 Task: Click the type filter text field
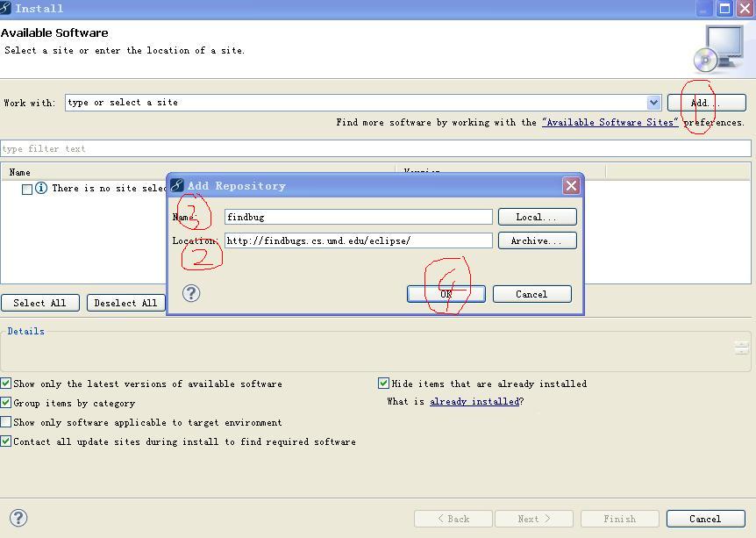click(375, 148)
